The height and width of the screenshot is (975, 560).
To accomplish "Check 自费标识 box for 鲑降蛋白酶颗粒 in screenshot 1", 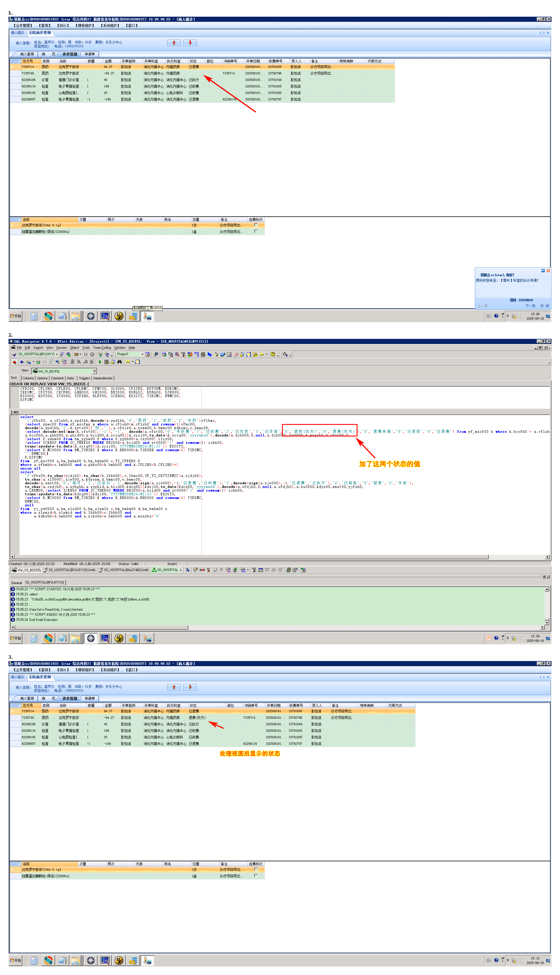I will click(x=256, y=232).
